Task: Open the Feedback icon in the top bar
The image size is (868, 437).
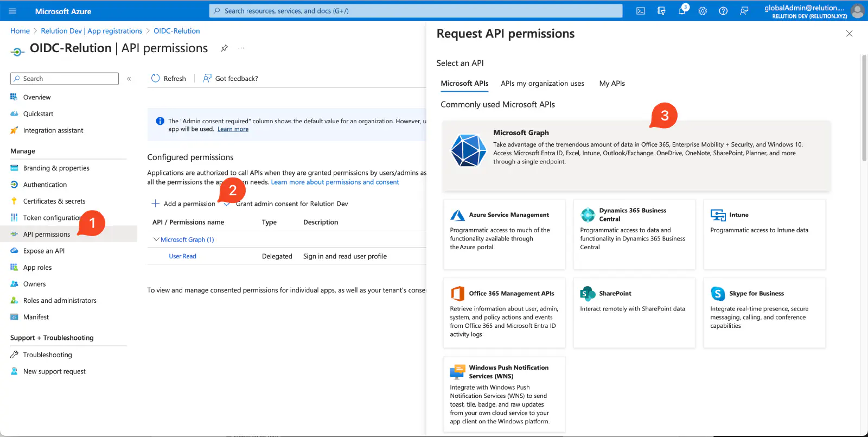Action: click(x=744, y=11)
